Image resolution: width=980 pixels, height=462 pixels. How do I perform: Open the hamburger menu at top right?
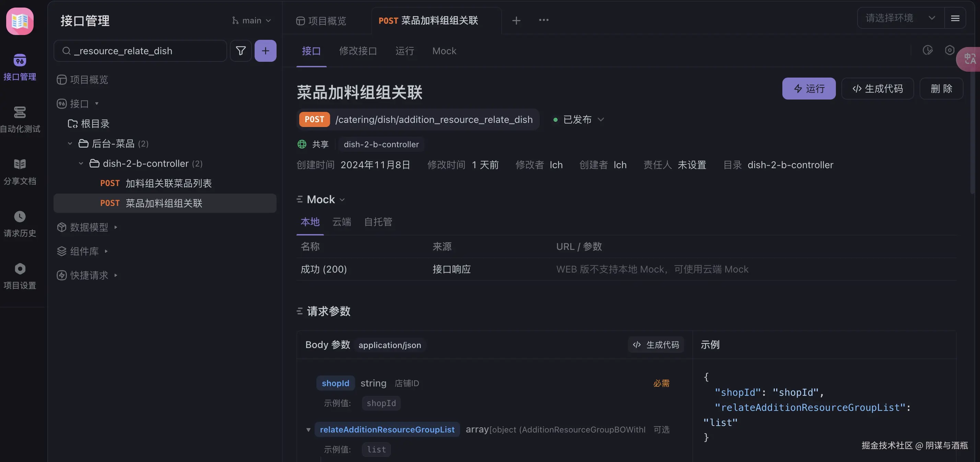coord(955,18)
